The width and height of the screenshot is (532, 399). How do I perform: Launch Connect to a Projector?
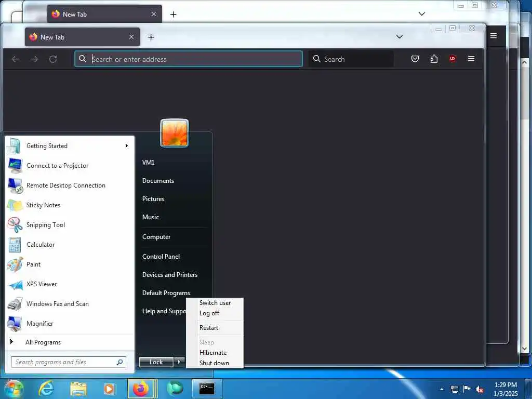pos(70,166)
